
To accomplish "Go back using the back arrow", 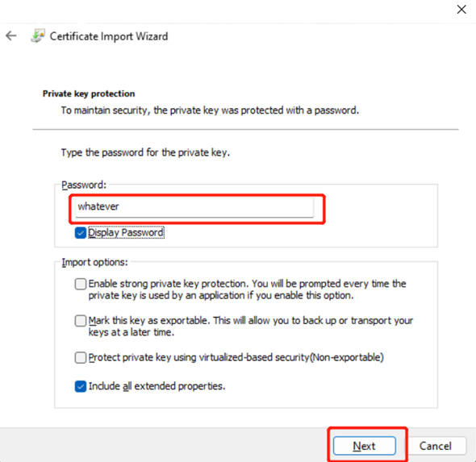I will coord(11,35).
